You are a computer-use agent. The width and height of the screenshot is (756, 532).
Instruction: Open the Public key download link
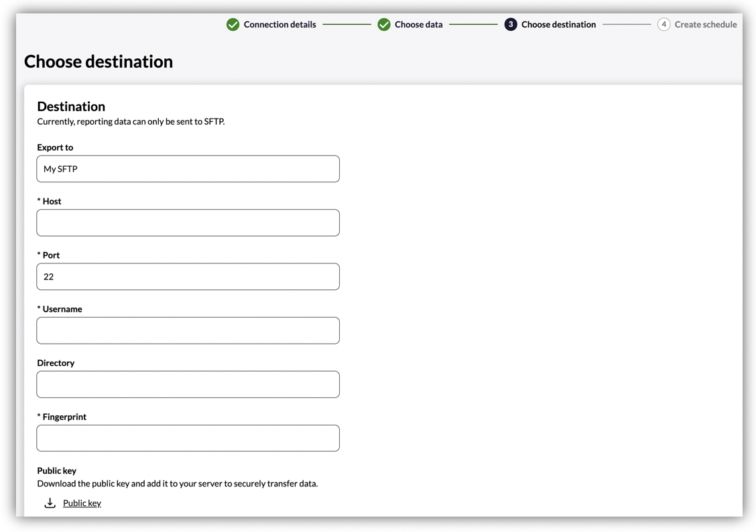[x=82, y=503]
